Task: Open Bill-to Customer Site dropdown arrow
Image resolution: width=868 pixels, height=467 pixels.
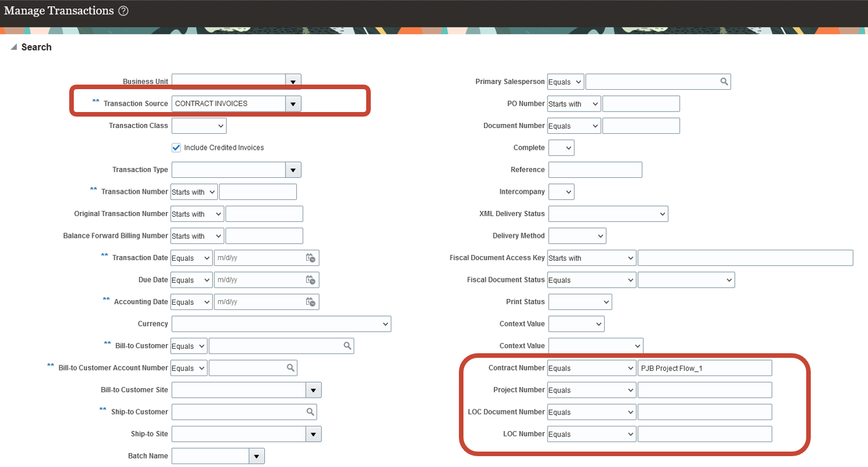Action: (314, 390)
